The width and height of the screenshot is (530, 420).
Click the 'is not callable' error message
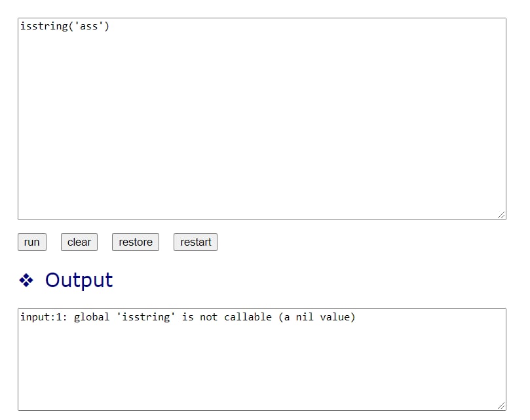pos(187,317)
